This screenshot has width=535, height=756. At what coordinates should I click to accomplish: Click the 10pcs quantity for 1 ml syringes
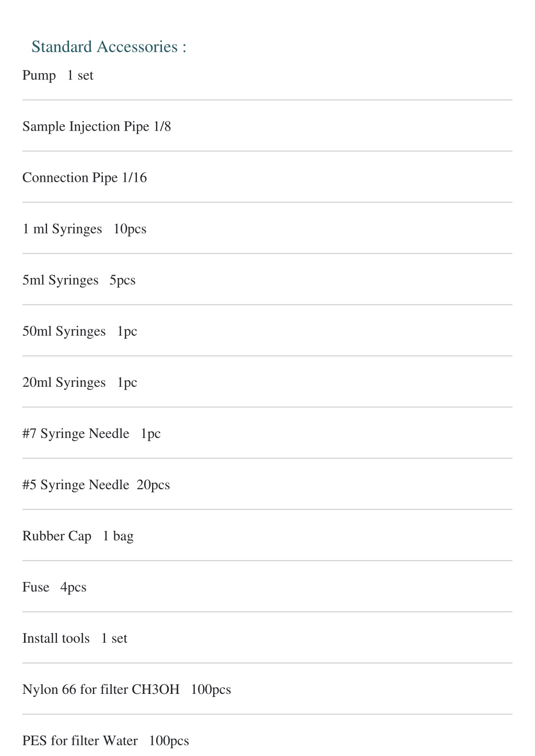point(130,229)
